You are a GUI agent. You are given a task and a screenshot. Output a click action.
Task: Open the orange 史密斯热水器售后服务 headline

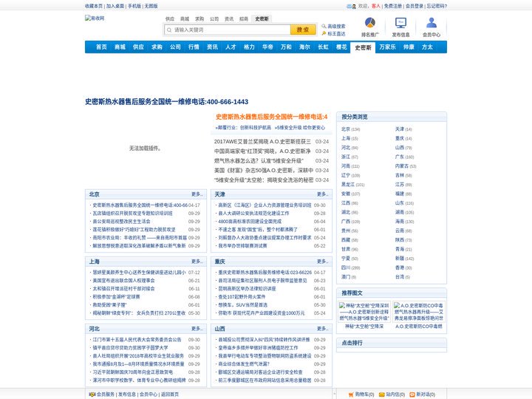271,117
